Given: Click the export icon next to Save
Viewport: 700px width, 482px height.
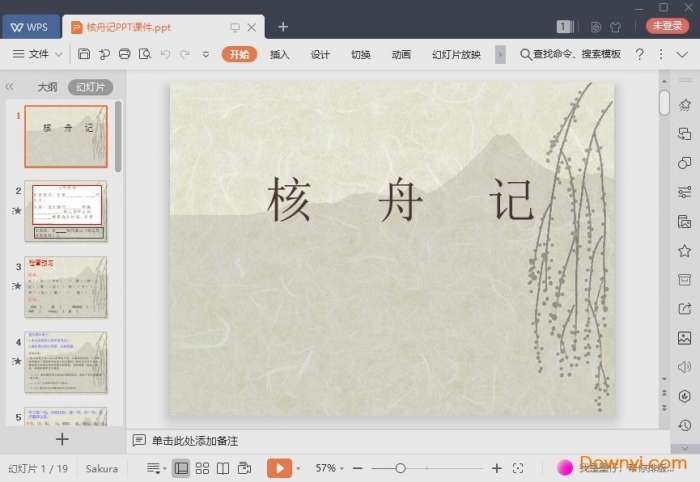Looking at the screenshot, I should tap(104, 54).
